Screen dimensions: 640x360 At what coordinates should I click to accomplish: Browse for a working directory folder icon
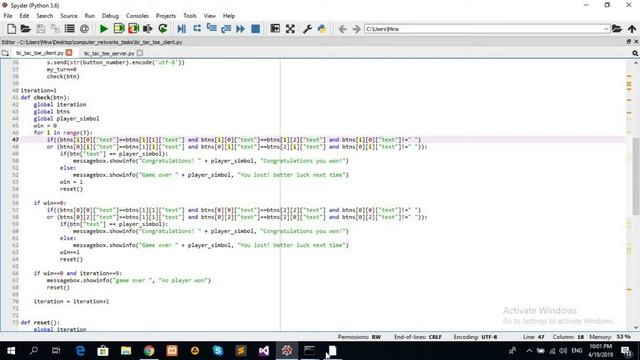pyautogui.click(x=617, y=29)
